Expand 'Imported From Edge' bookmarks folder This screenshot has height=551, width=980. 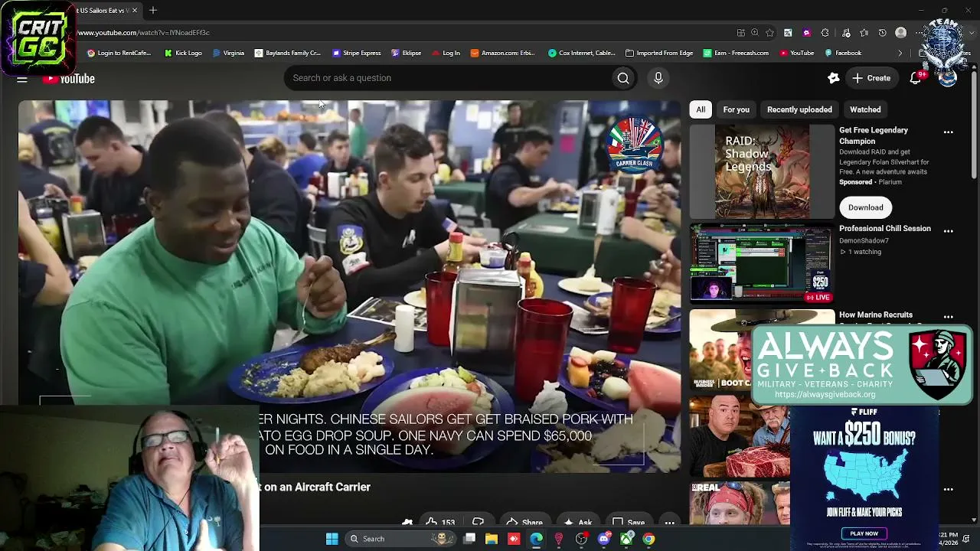(x=659, y=54)
